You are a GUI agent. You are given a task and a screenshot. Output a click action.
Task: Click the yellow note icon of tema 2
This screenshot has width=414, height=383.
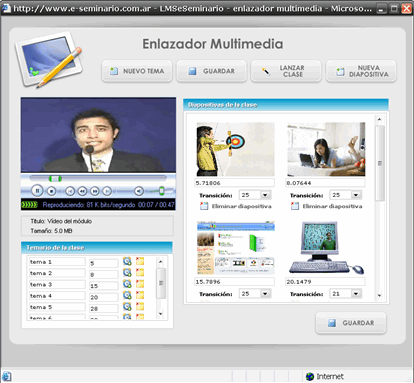point(140,272)
